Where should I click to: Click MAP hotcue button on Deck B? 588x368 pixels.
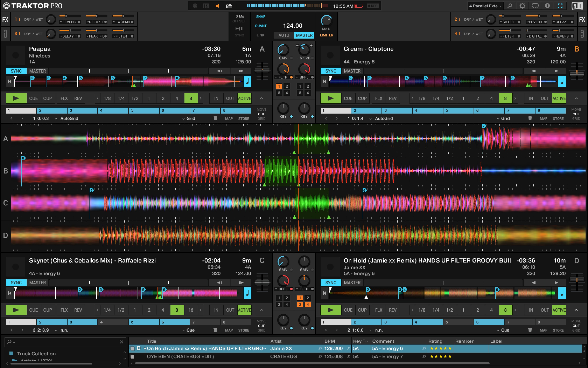pos(544,119)
